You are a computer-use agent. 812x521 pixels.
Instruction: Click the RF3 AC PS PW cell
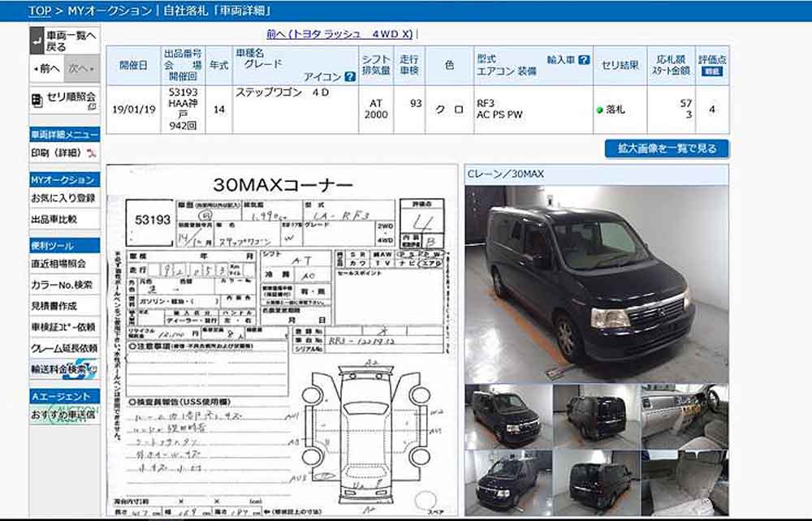click(533, 110)
